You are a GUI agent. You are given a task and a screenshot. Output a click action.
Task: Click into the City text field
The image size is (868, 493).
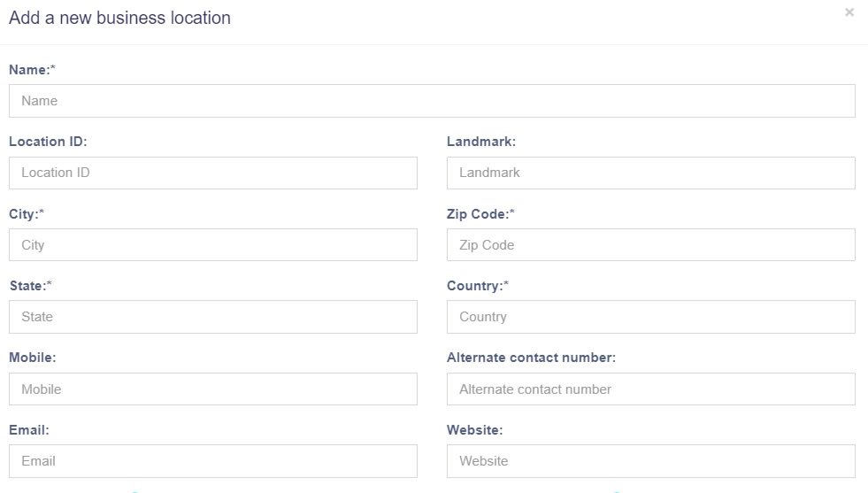coord(212,245)
